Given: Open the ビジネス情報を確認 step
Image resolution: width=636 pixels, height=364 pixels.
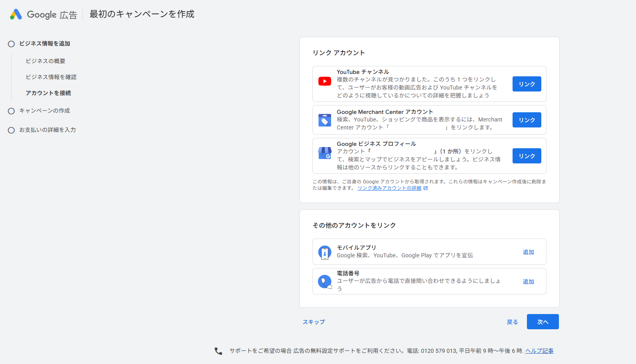Looking at the screenshot, I should 51,77.
